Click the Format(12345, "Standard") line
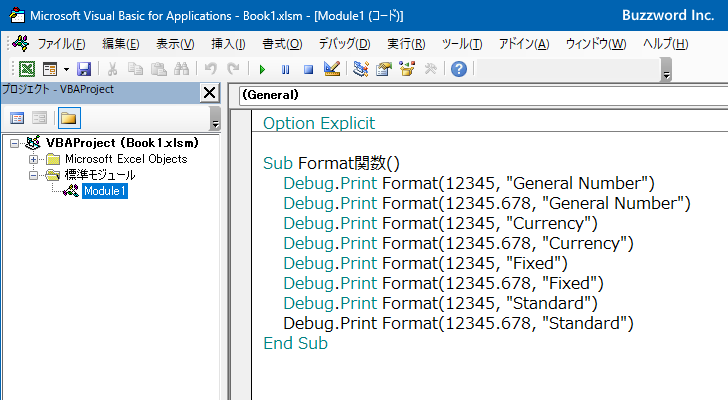 point(440,303)
